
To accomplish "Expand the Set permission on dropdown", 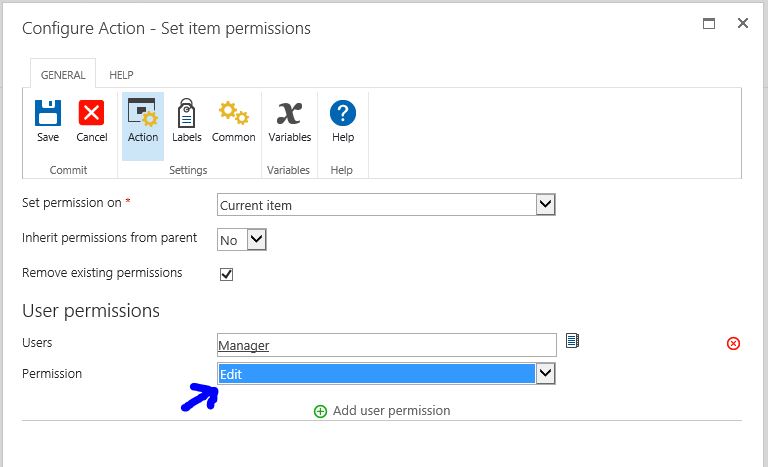I will 545,205.
